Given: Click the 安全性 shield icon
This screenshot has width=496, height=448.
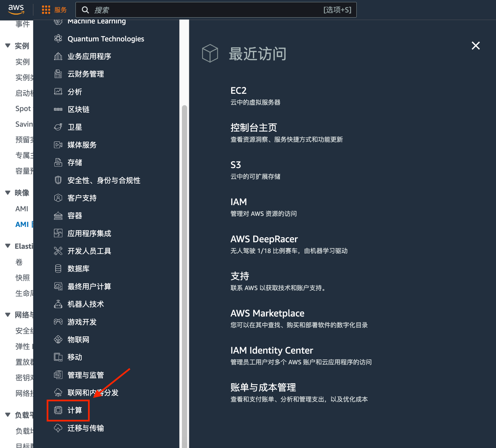Looking at the screenshot, I should pyautogui.click(x=58, y=180).
